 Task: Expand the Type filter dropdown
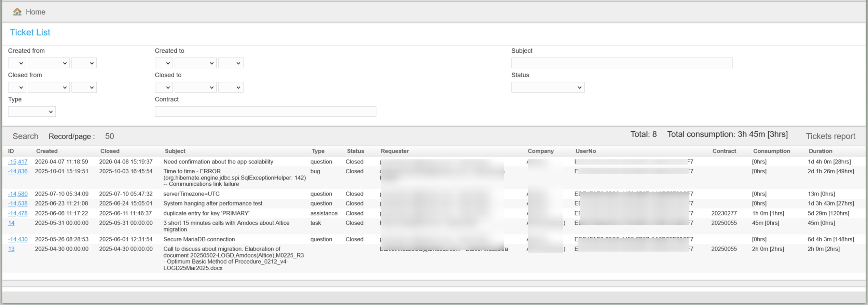tap(32, 112)
